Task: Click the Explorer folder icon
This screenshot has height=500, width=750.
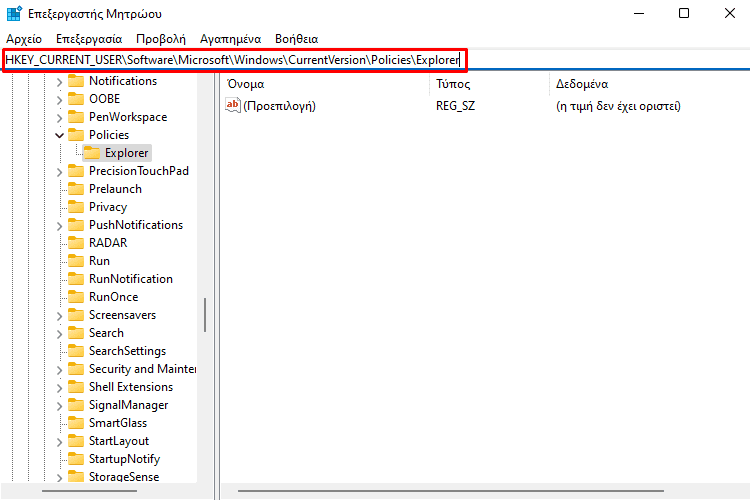Action: 92,153
